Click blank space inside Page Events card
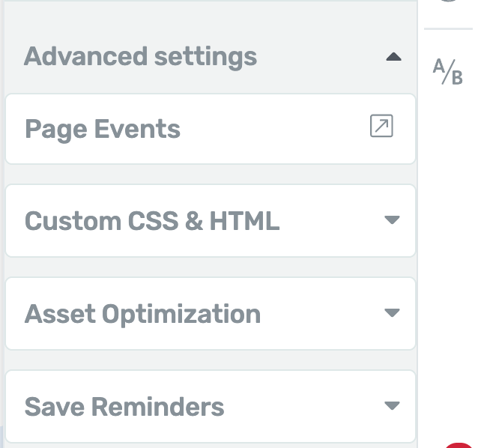Image resolution: width=478 pixels, height=448 pixels. pos(274,129)
